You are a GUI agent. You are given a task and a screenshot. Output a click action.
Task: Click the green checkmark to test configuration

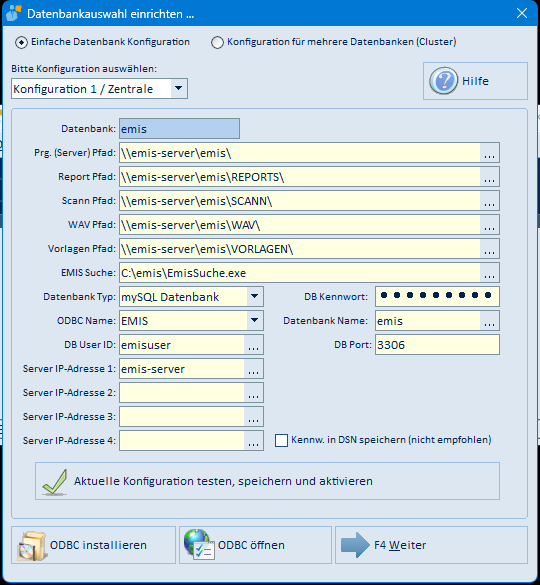(x=55, y=481)
